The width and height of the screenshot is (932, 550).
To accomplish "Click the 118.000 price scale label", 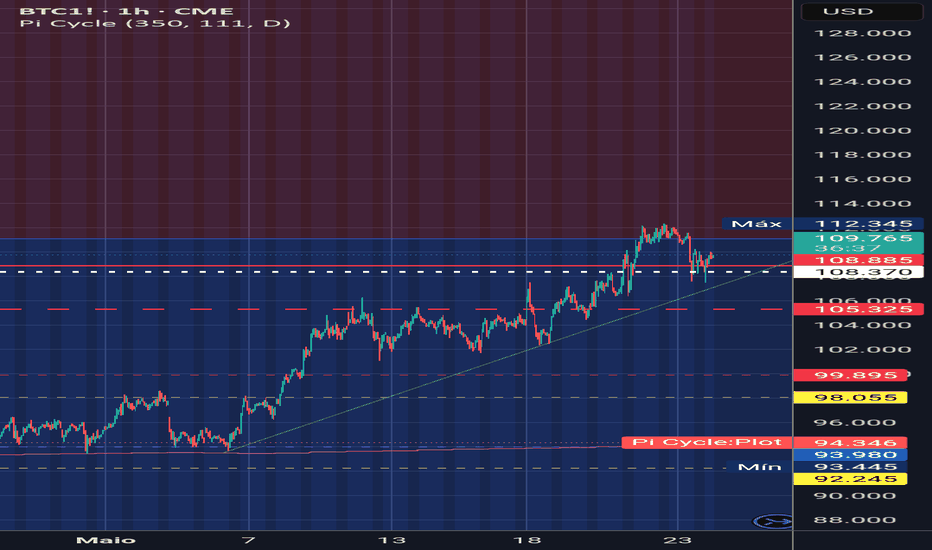I will 862,155.
